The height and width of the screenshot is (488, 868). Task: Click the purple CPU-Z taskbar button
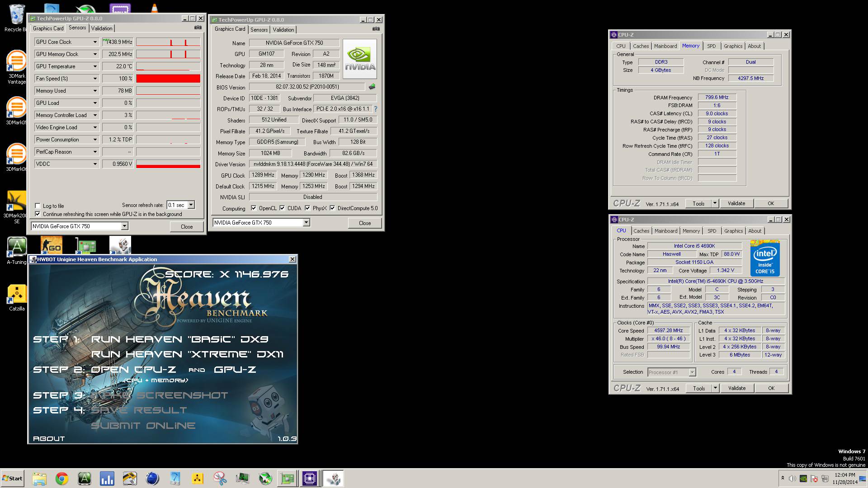click(310, 479)
